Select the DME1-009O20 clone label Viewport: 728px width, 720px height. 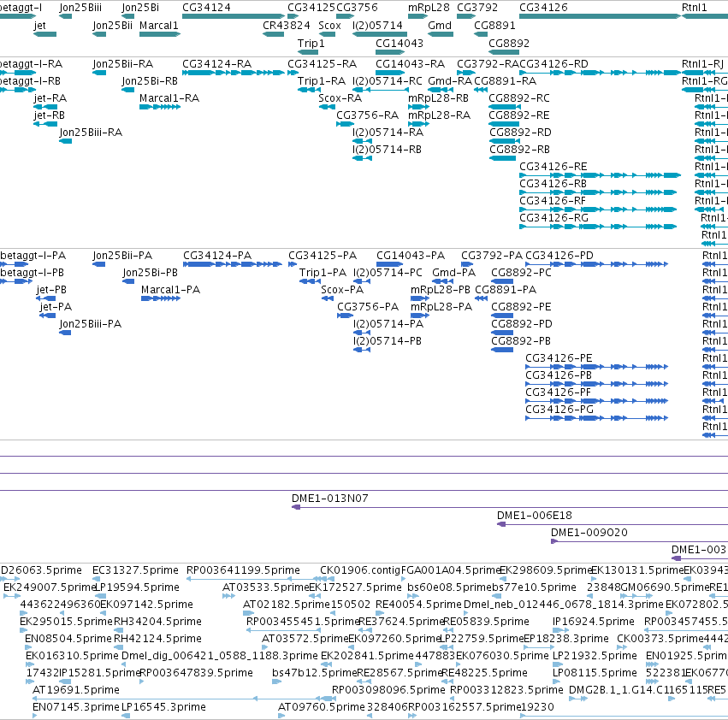point(589,533)
